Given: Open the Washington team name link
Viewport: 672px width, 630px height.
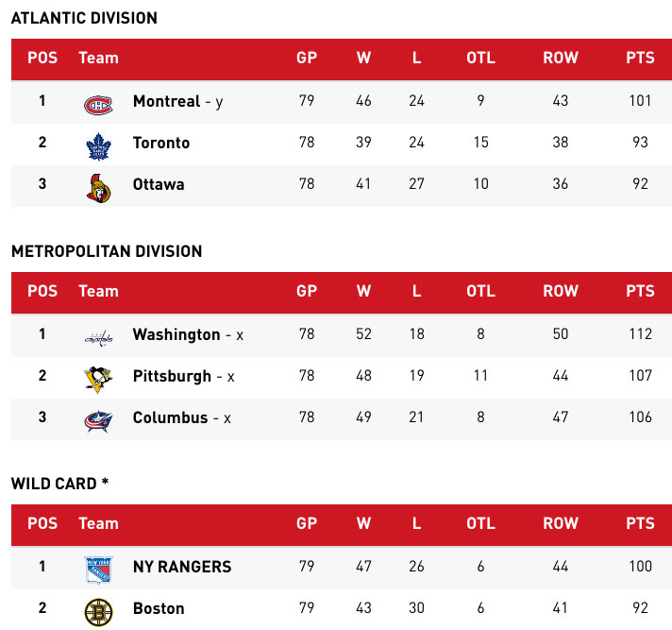Looking at the screenshot, I should (x=176, y=334).
